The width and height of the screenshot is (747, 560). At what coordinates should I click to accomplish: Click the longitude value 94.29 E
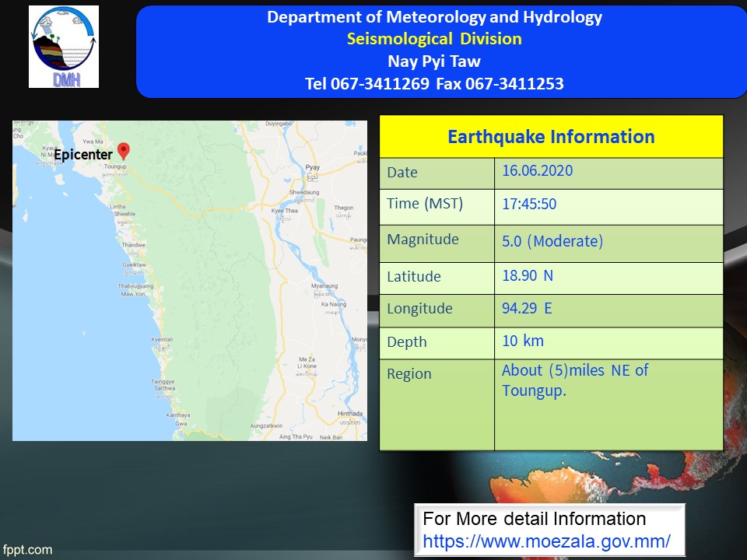pos(527,308)
